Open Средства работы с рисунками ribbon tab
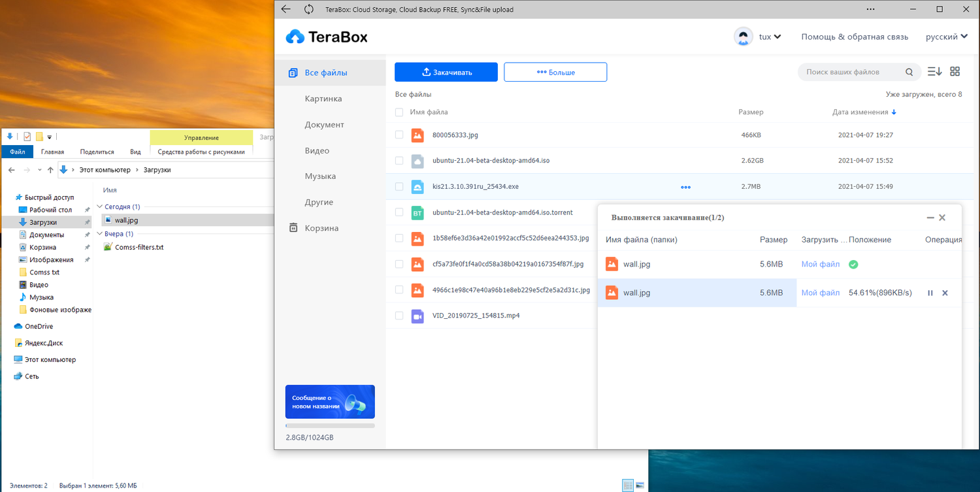980x492 pixels. 201,152
